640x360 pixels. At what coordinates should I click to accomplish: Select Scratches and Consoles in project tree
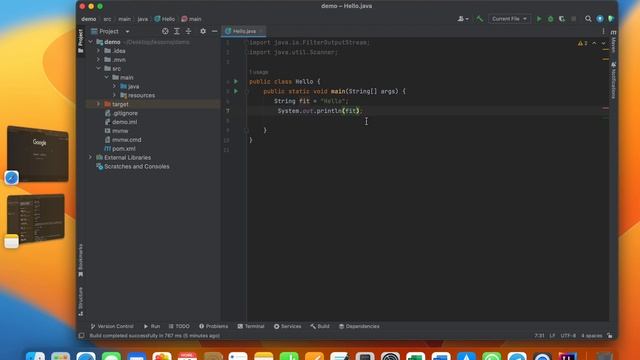[133, 167]
